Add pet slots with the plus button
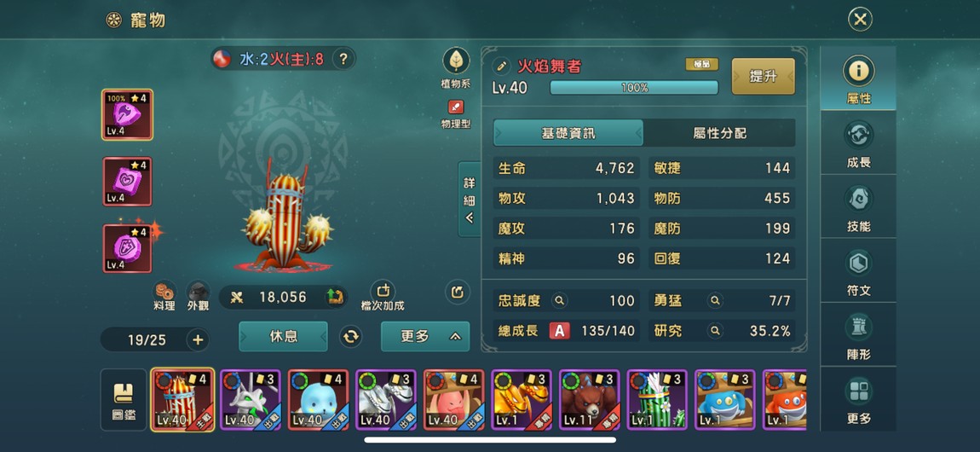980x452 pixels. [x=198, y=340]
